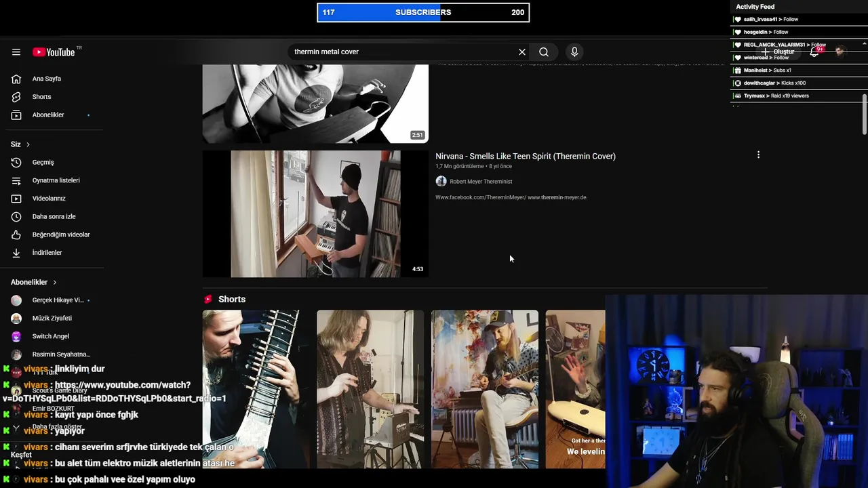Click the Activity Feed scrollbar
The image size is (868, 488).
[x=865, y=114]
